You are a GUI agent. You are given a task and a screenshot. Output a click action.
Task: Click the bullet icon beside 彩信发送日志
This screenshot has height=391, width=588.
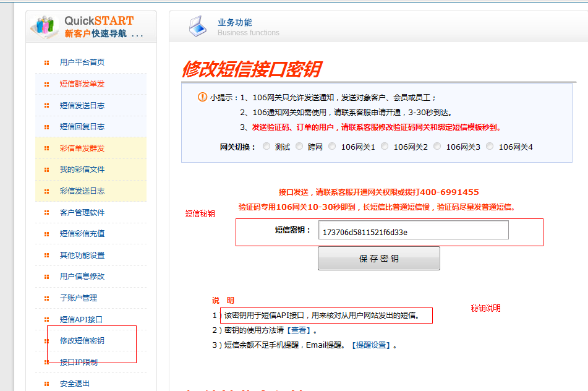[x=46, y=191]
